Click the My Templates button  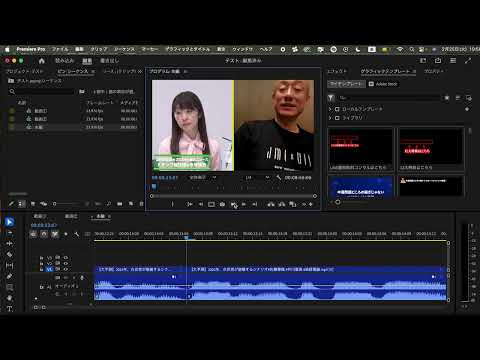346,84
